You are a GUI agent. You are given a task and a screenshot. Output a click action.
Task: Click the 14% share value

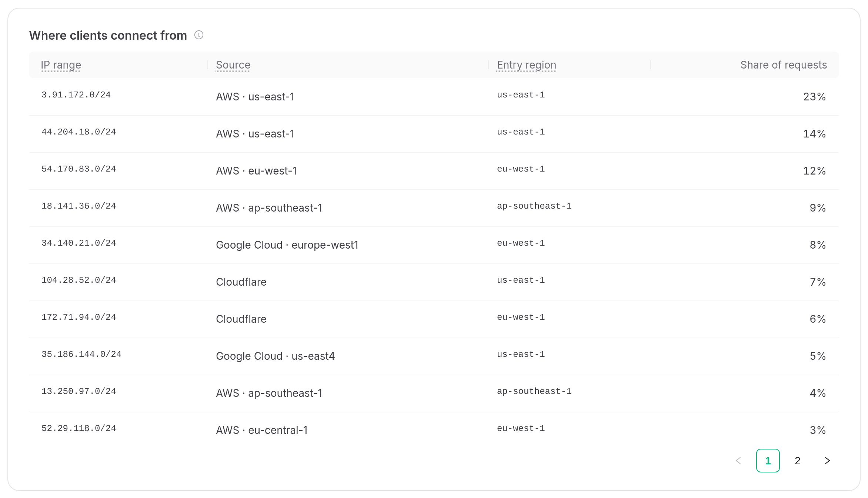815,134
